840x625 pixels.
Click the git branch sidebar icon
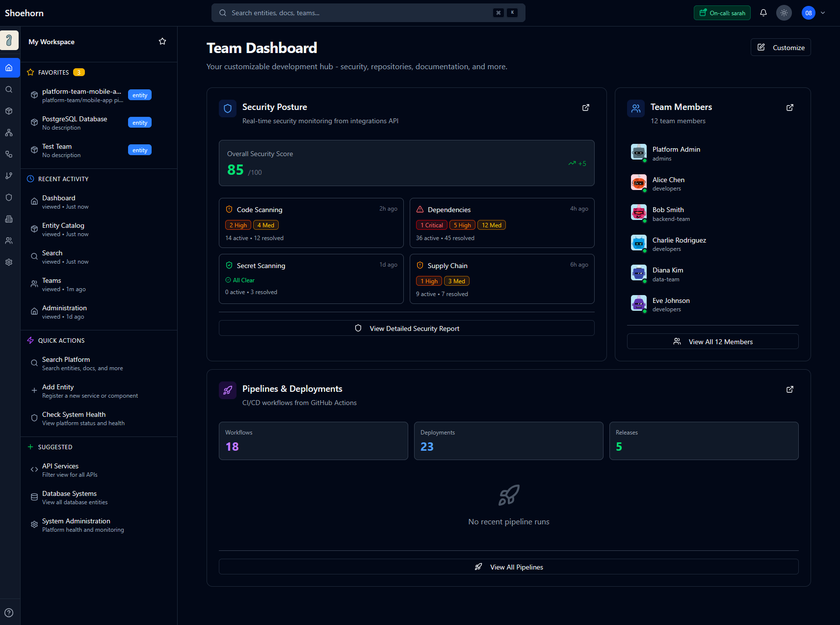(x=9, y=175)
